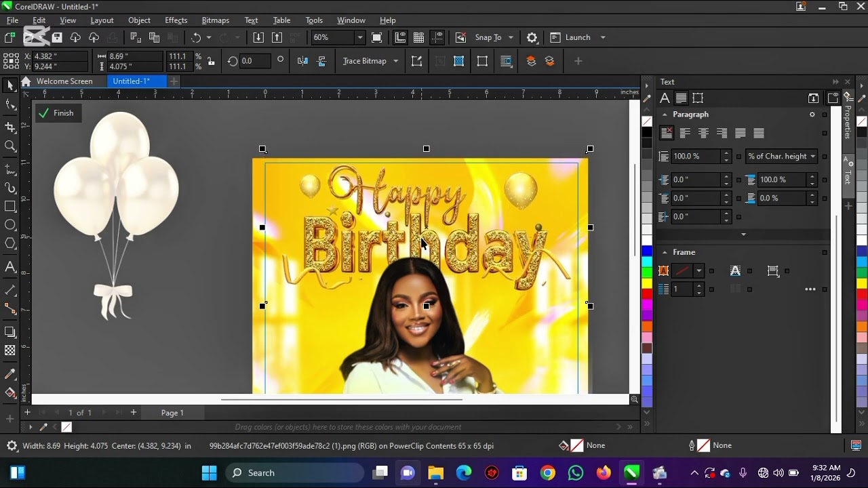Collapse the Frame section

pyautogui.click(x=665, y=252)
